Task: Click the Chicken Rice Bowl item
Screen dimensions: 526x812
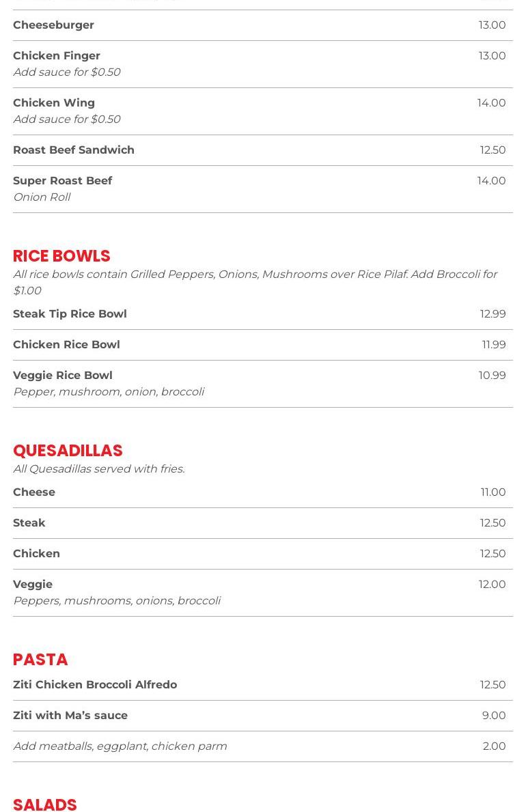Action: click(x=66, y=345)
